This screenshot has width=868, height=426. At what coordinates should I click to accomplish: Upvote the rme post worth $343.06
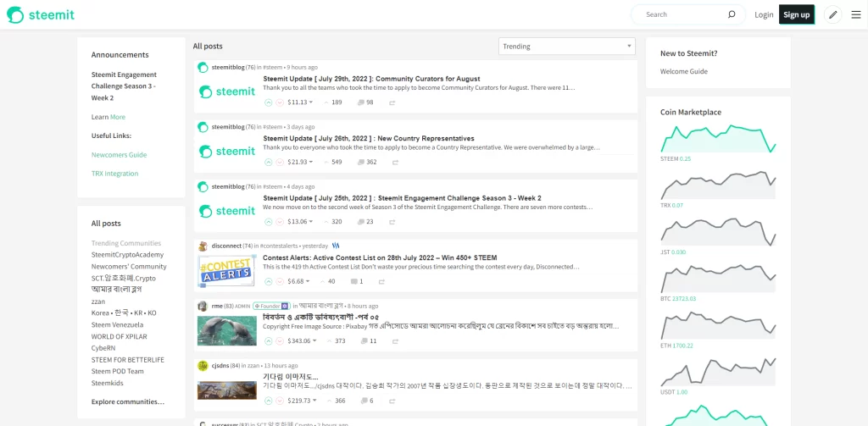click(269, 340)
